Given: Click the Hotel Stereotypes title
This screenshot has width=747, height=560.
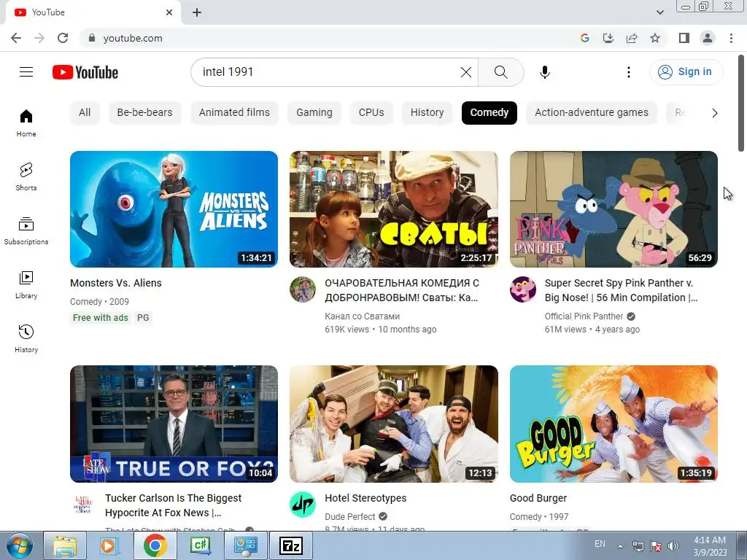Looking at the screenshot, I should [x=365, y=498].
